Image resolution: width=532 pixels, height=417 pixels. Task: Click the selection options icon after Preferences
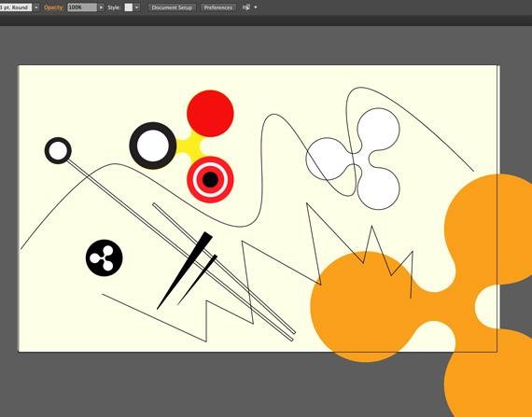click(246, 7)
